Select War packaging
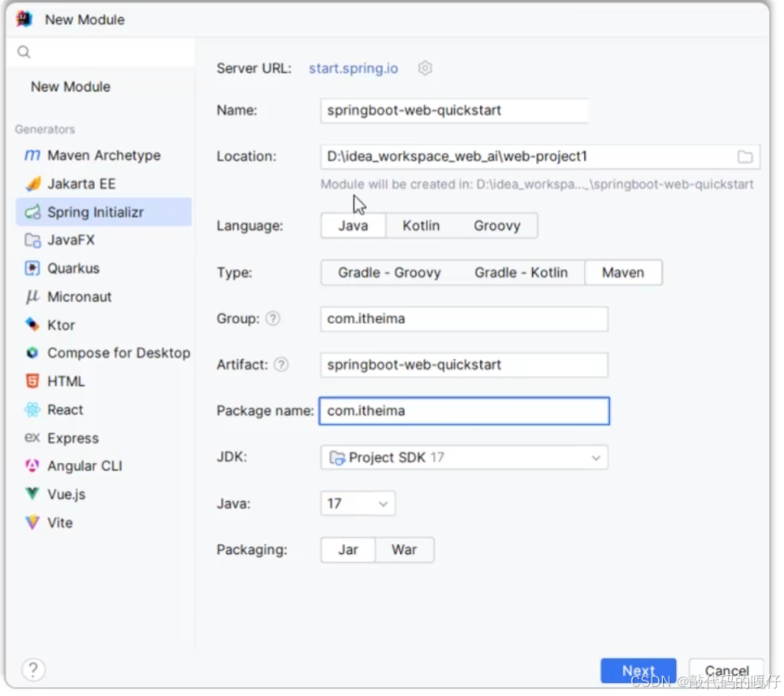The height and width of the screenshot is (696, 784). 404,550
